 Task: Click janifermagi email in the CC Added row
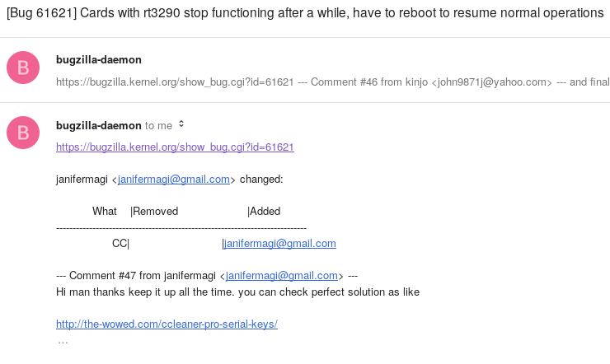coord(280,244)
